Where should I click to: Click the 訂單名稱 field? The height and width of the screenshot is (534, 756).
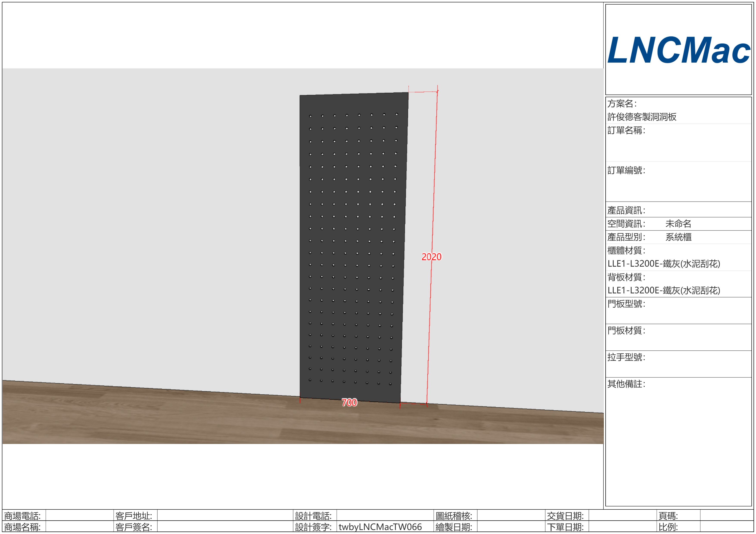tap(678, 145)
